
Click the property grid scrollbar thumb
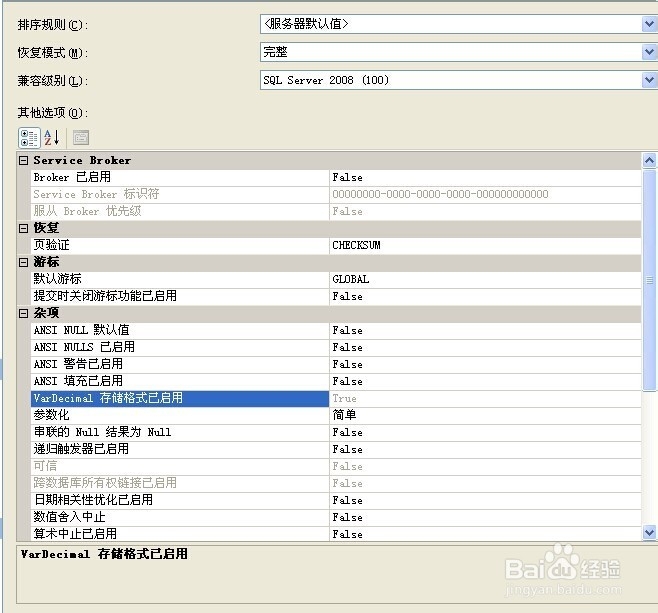coord(649,280)
